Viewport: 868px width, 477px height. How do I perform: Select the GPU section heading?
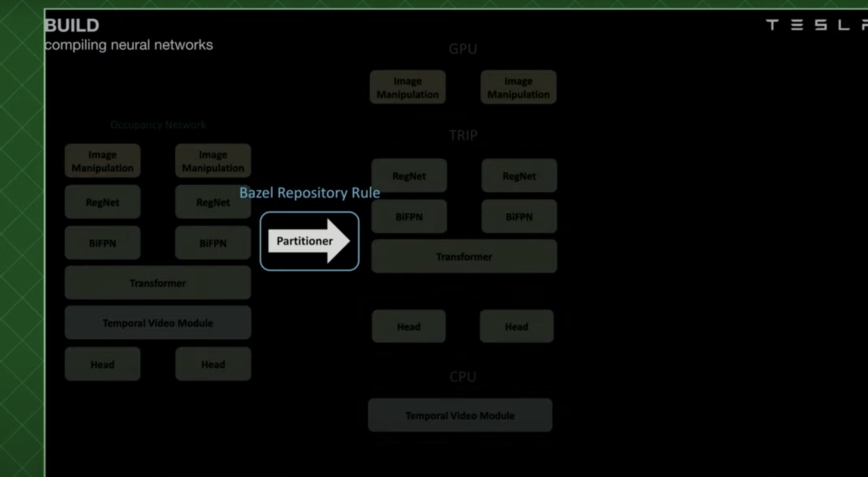click(463, 49)
